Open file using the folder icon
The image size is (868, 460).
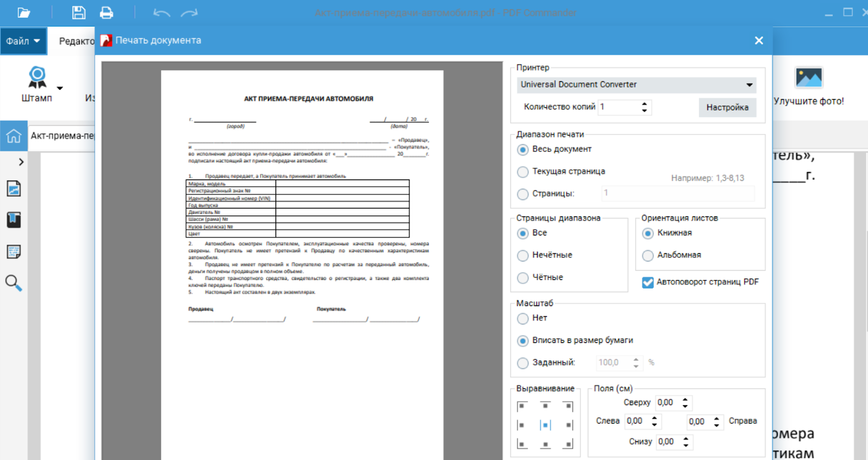(24, 12)
